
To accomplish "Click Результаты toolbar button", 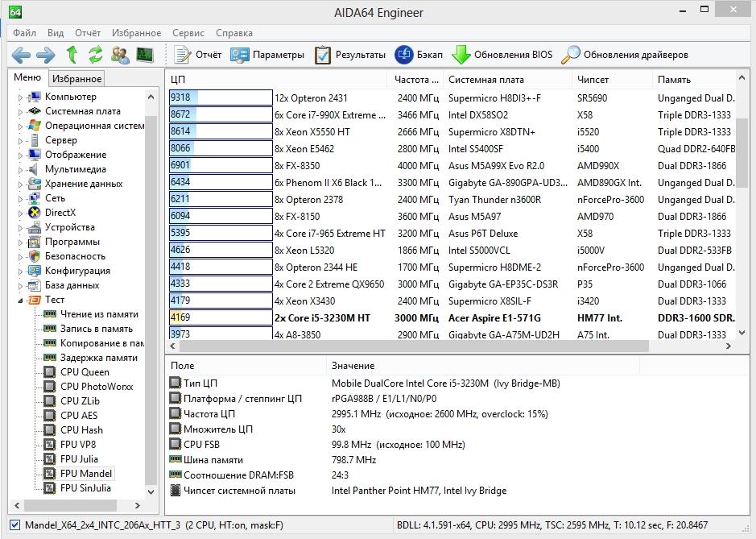I will point(350,55).
